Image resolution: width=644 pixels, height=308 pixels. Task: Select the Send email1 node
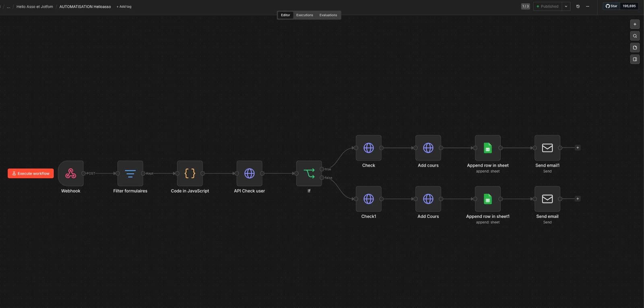click(547, 148)
